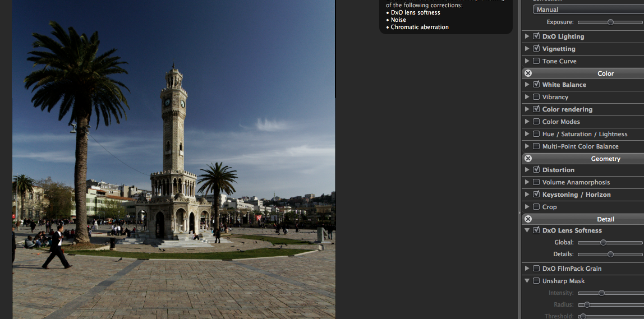Collapse the DxO Lens Softness section

[x=527, y=230]
